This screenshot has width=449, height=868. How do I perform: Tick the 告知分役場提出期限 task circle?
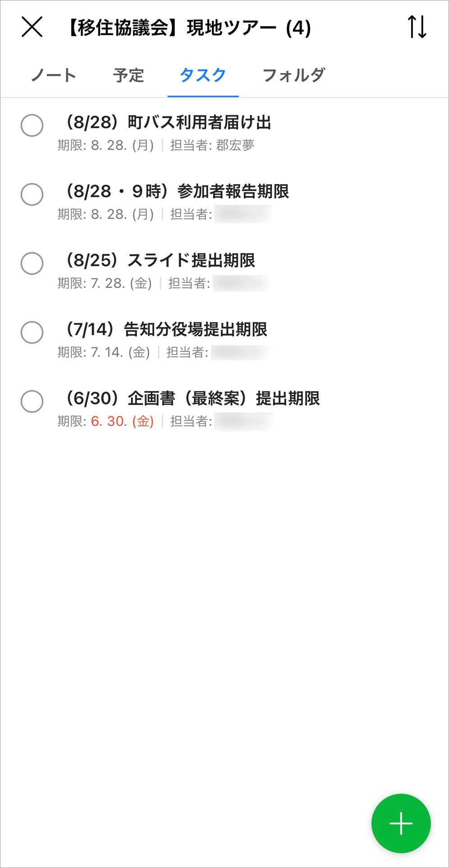point(32,332)
